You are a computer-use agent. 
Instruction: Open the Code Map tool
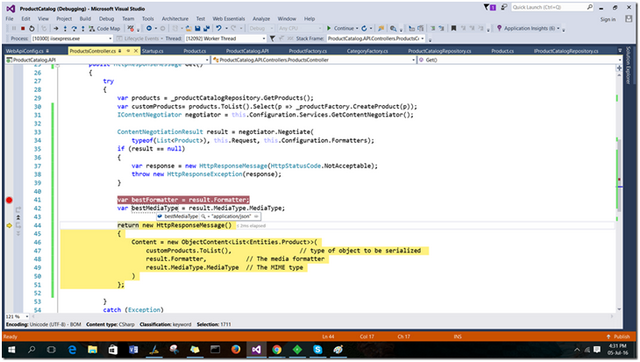pos(104,29)
